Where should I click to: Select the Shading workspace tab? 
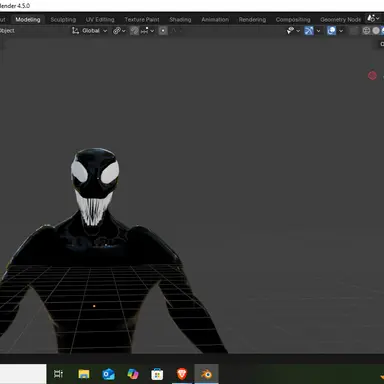click(x=180, y=20)
